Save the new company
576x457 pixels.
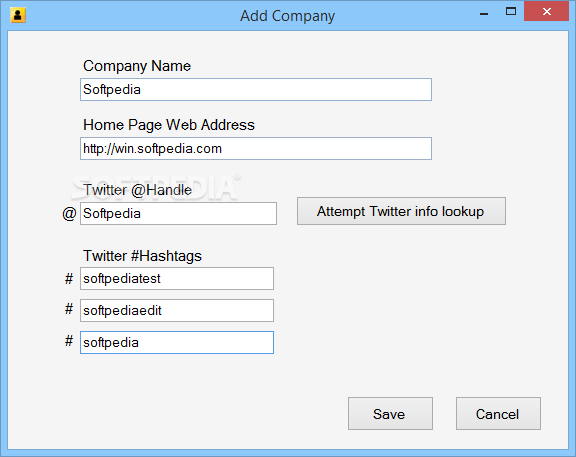pyautogui.click(x=390, y=413)
